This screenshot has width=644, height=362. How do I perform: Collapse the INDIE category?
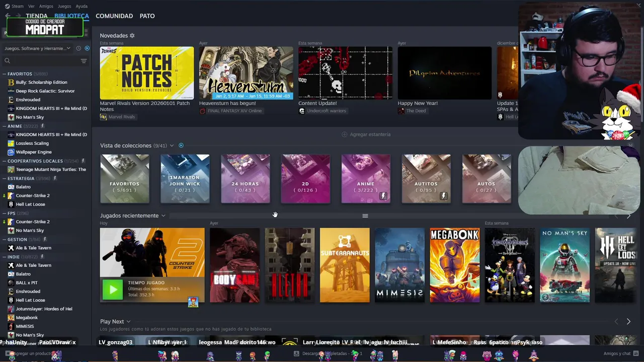[x=5, y=257]
